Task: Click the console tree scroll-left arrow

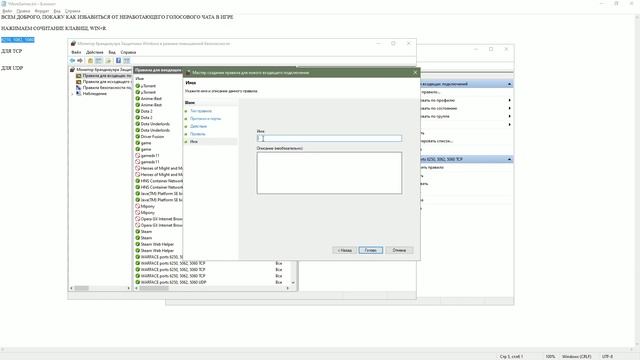Action: coord(71,288)
